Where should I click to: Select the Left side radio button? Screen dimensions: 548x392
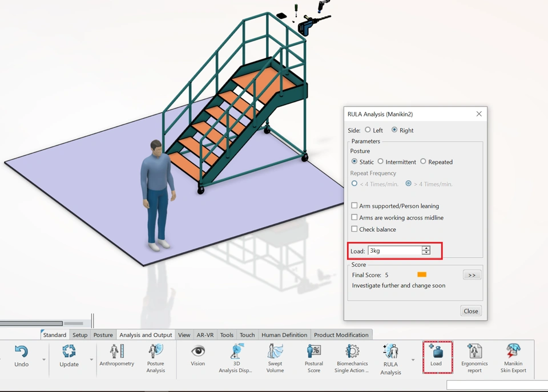[x=368, y=130]
